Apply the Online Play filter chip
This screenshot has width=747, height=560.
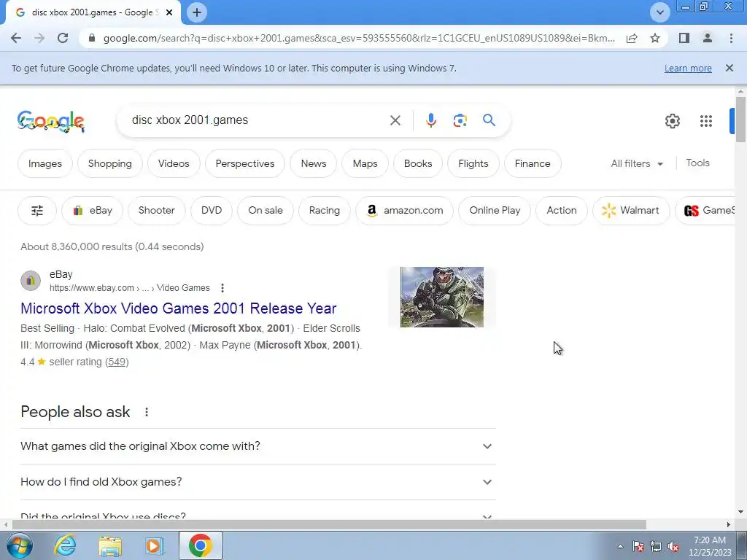point(495,211)
